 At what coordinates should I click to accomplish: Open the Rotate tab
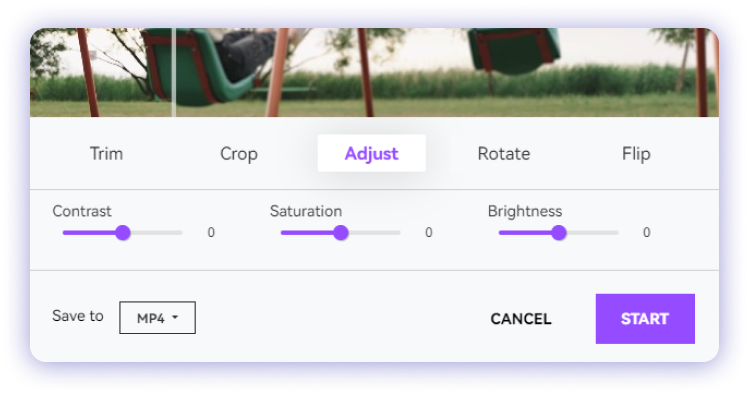[x=504, y=153]
